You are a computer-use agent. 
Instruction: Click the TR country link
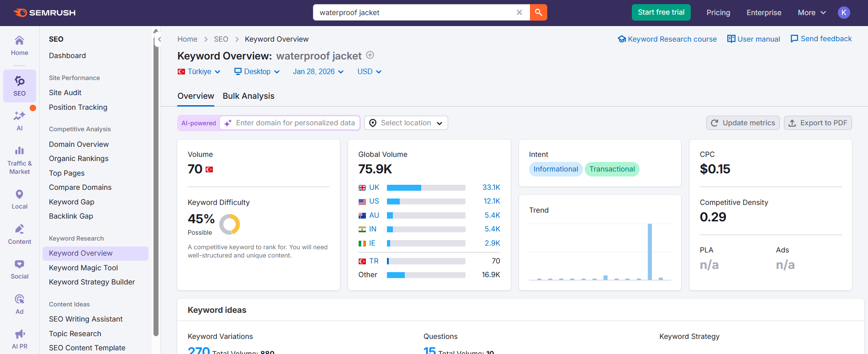(374, 261)
